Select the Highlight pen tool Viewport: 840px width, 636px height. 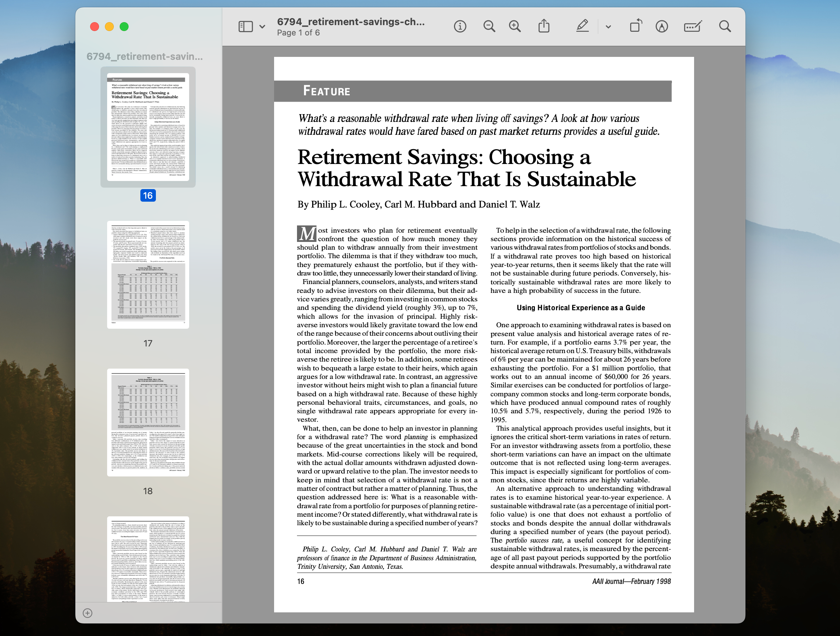click(582, 27)
